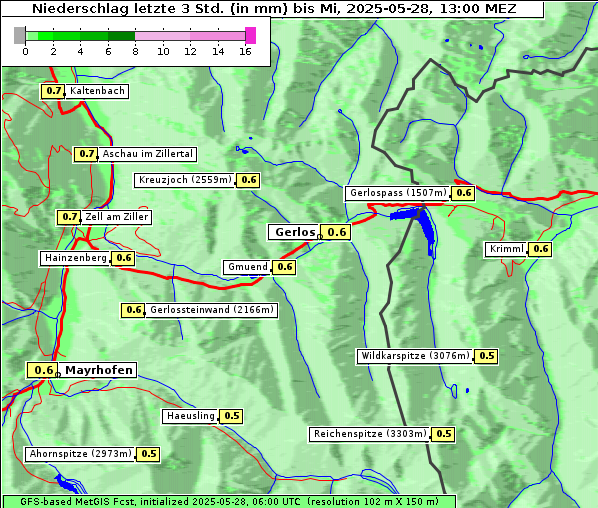The width and height of the screenshot is (598, 508).
Task: Click the 0.6 value next to Gerlos
Action: click(x=336, y=232)
